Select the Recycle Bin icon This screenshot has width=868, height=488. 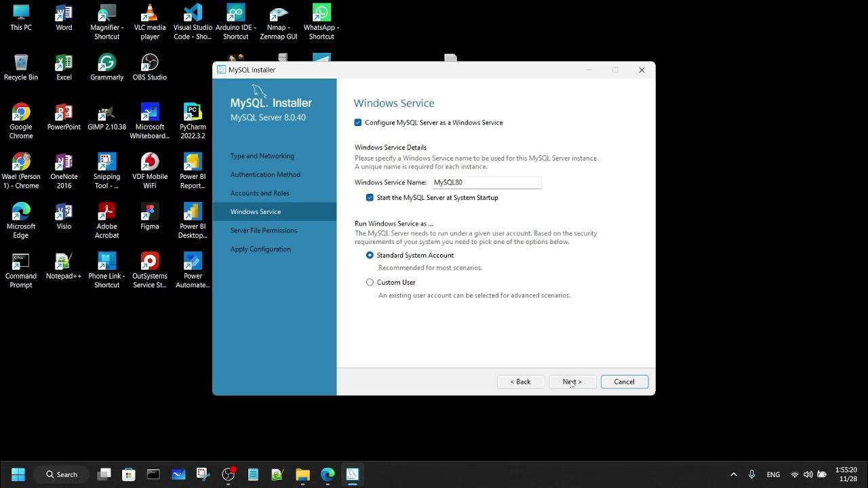coord(21,68)
